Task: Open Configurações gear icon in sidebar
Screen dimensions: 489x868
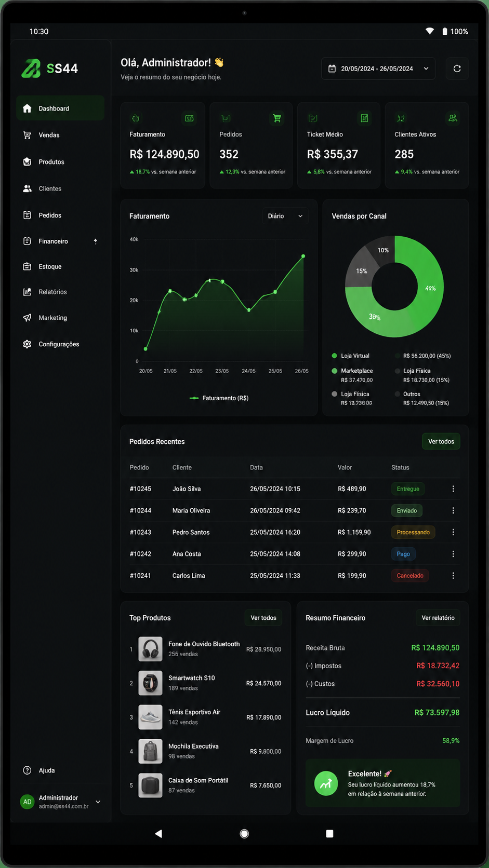Action: click(27, 344)
